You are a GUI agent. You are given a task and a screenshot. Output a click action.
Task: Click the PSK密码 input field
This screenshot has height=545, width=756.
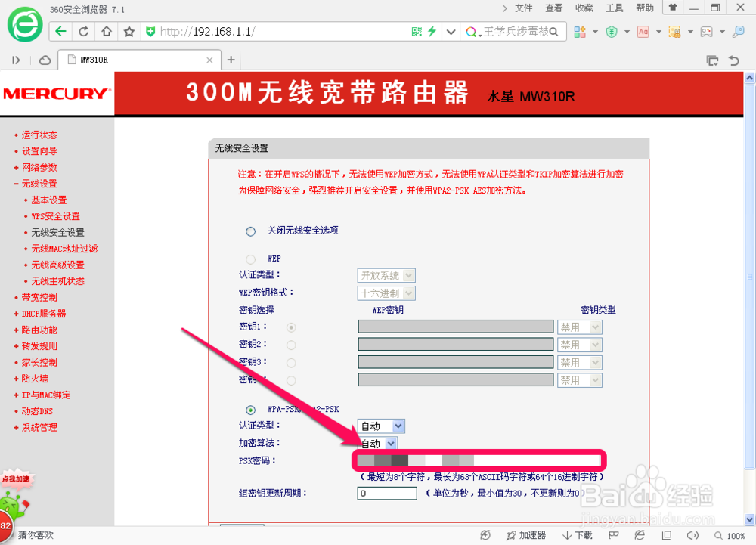click(x=479, y=460)
